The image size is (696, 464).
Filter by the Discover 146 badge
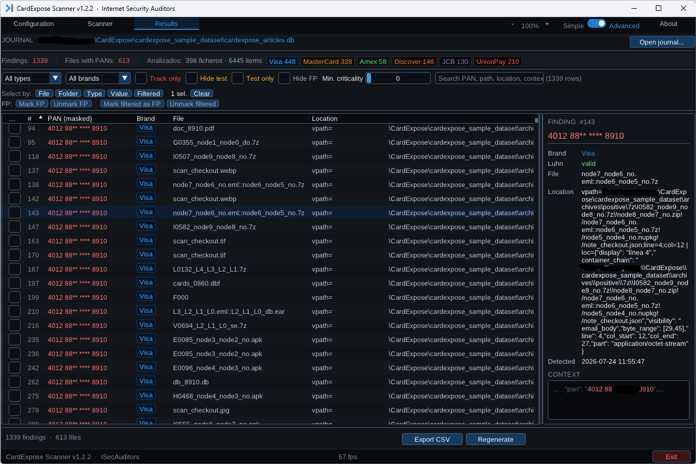(414, 62)
